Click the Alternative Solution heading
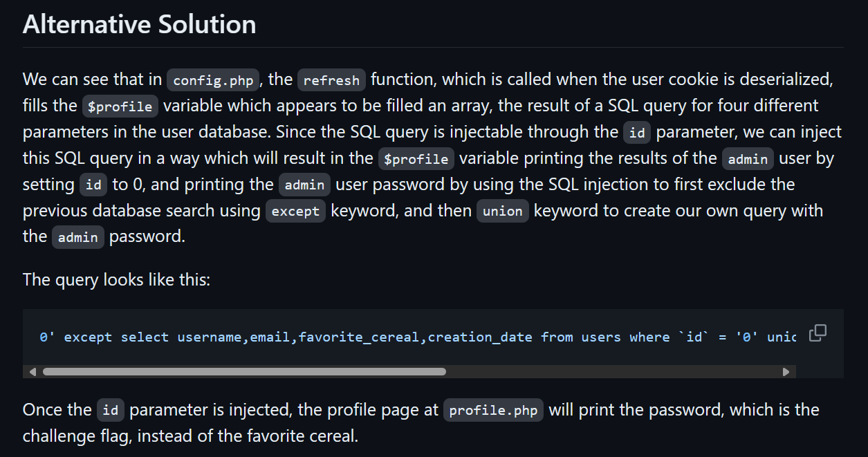868x457 pixels. 139,25
